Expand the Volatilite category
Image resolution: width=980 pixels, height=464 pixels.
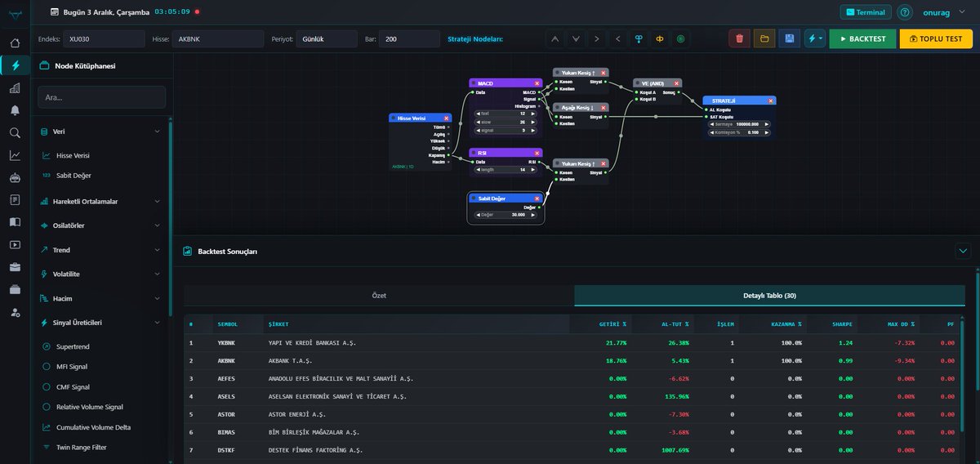(x=158, y=274)
